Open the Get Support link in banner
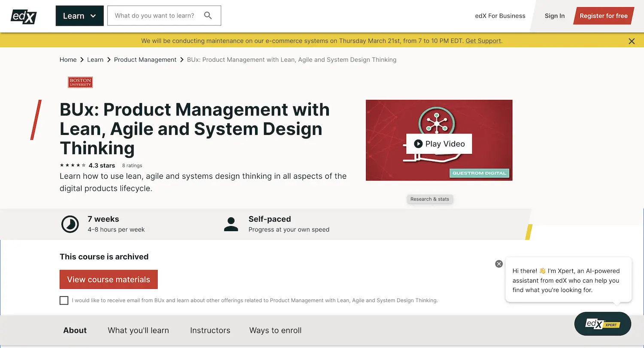This screenshot has height=348, width=644. point(483,41)
